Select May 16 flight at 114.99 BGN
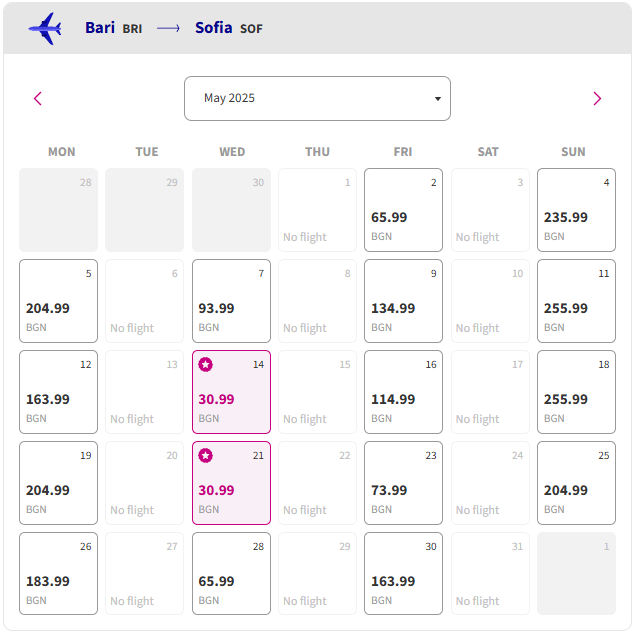637x632 pixels. click(x=403, y=392)
